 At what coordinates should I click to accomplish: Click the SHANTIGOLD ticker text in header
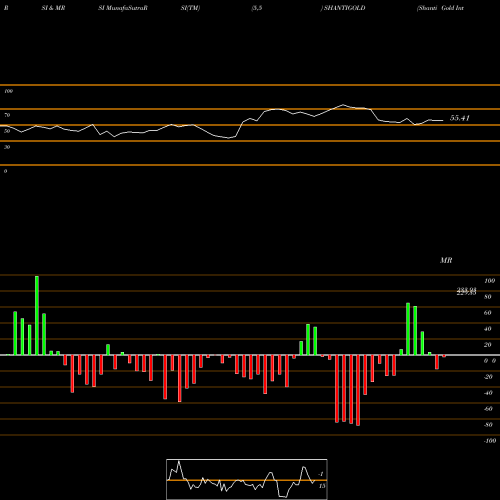(x=345, y=8)
